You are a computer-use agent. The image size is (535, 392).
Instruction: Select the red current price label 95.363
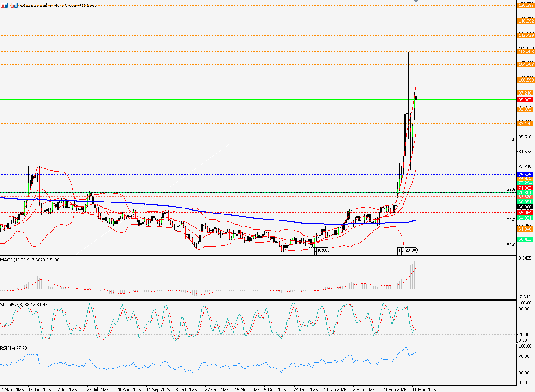pos(525,100)
